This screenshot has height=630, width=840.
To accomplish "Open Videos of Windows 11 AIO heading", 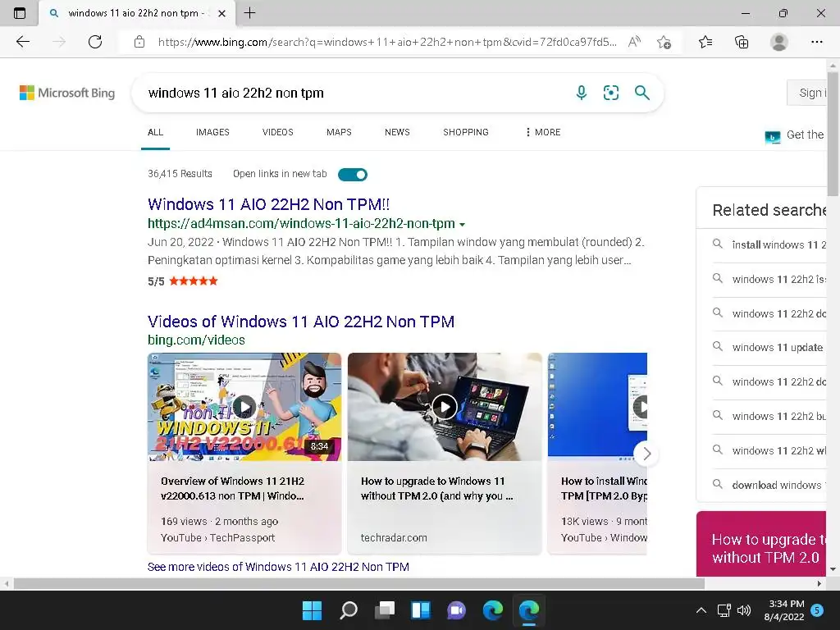I will (x=301, y=322).
